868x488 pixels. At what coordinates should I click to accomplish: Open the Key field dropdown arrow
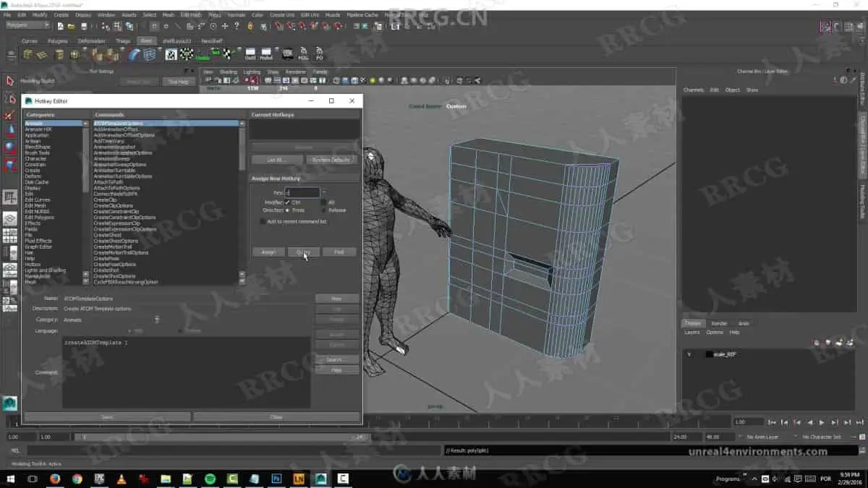click(x=324, y=192)
